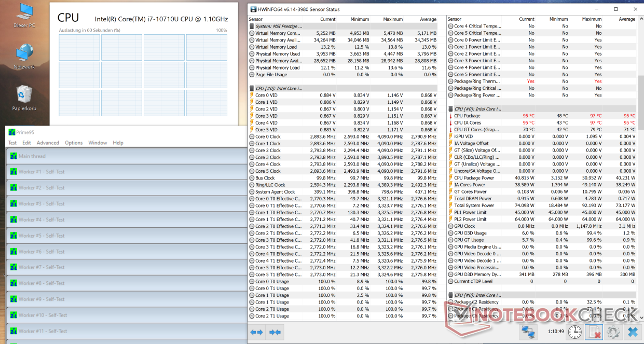Select the IA Voltage Offset row
644x344 pixels.
[x=542, y=143]
